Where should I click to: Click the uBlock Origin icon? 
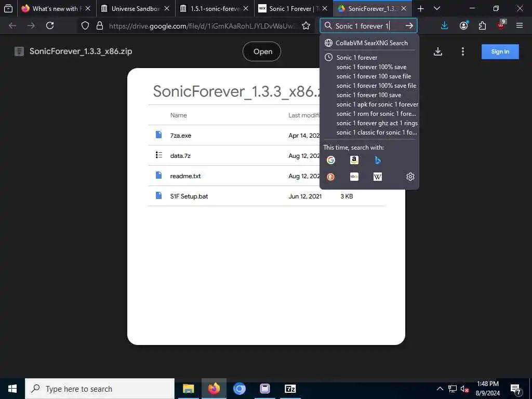[x=501, y=25]
